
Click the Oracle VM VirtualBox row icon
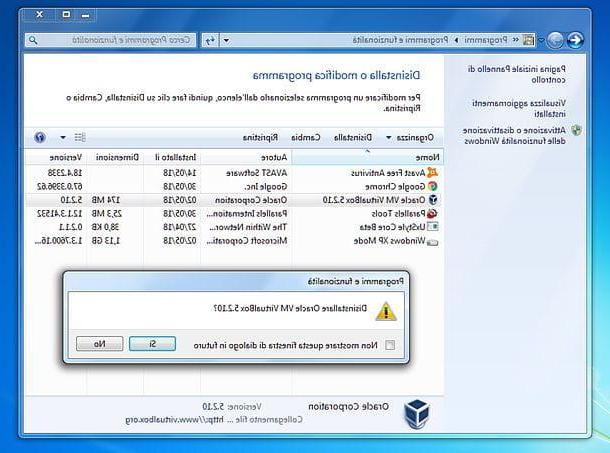coord(433,200)
